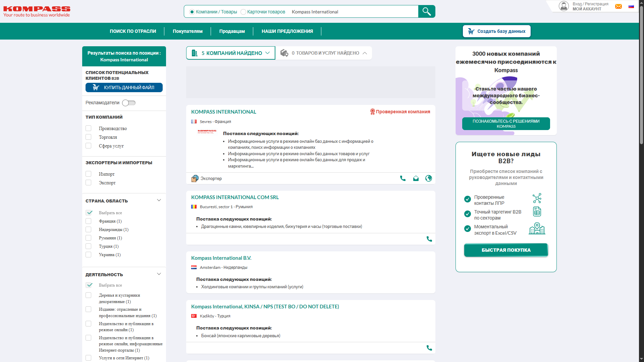Select the Карточки товаров radio button
Viewport: 644px width, 362px height.
point(244,12)
